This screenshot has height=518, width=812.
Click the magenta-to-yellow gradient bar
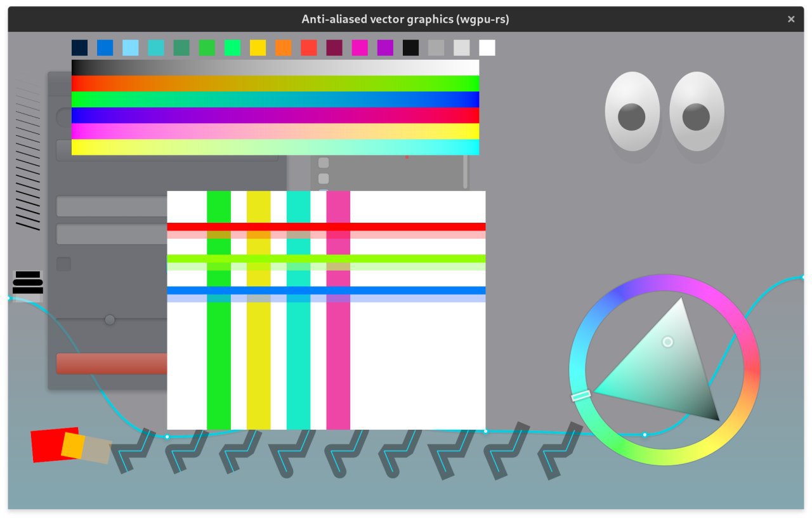(275, 131)
